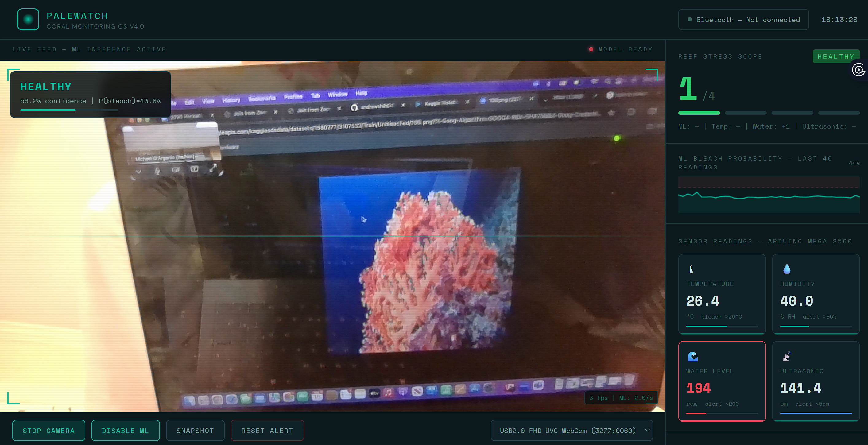Click Bluetooth Not connected status pill

pyautogui.click(x=743, y=20)
